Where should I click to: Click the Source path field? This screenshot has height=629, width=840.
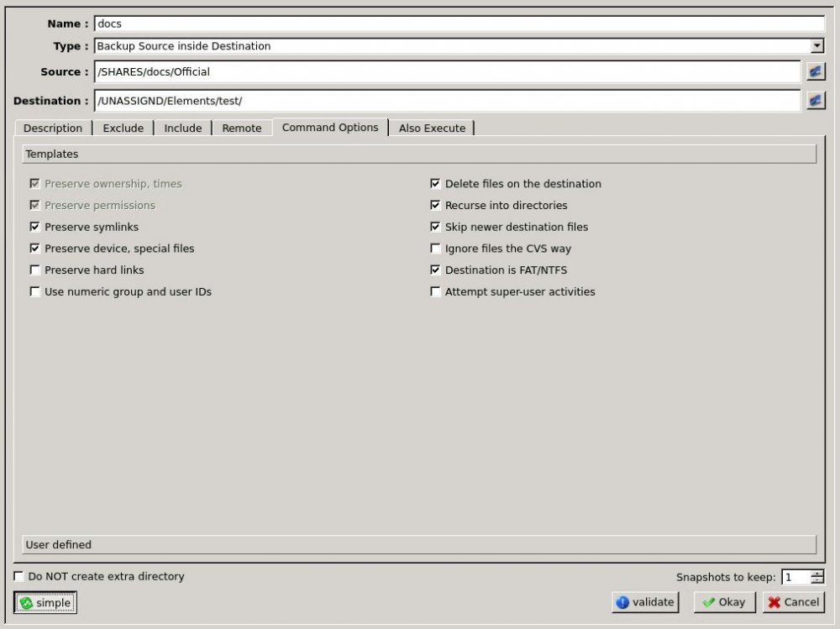(448, 71)
